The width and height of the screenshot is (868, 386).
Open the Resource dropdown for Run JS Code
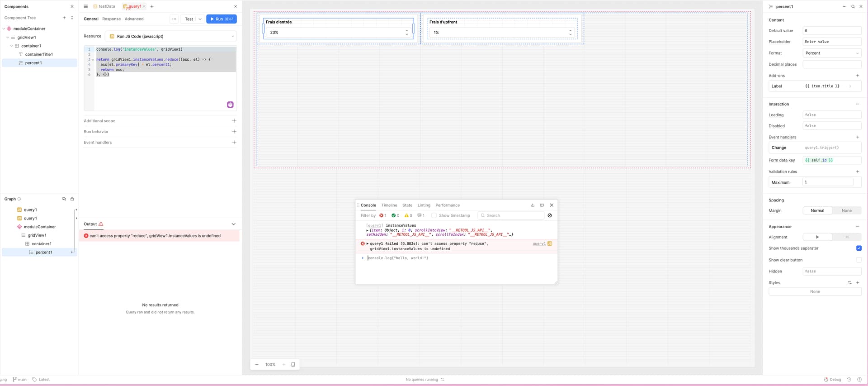click(172, 36)
